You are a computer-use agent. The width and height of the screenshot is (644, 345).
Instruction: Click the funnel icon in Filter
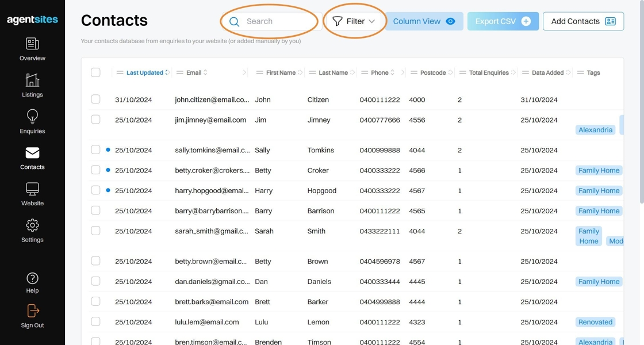[337, 21]
